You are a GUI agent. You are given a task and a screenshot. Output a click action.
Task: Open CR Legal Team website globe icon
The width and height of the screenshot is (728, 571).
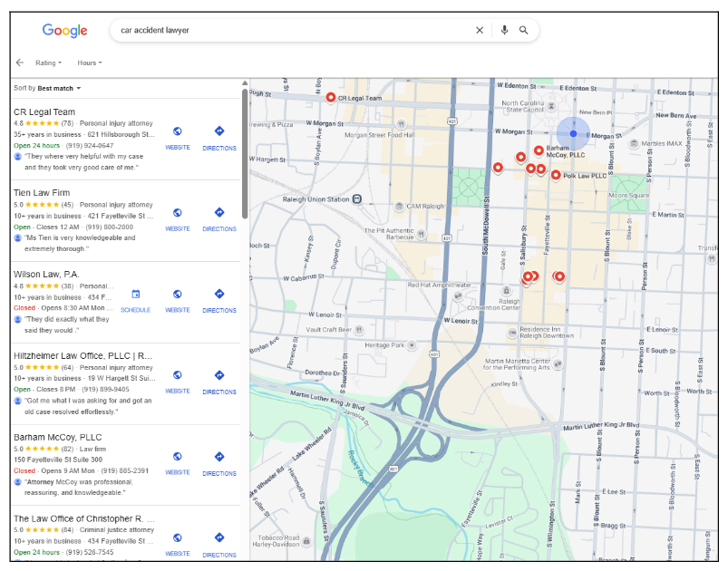(x=178, y=131)
